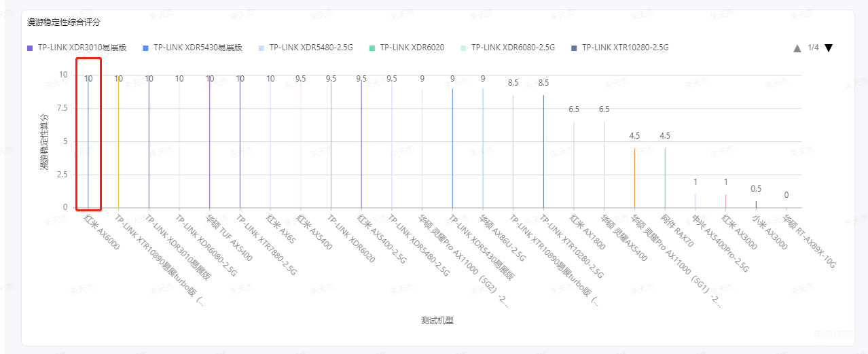The image size is (868, 354).
Task: Click the 1/4 legend page indicator
Action: tap(813, 48)
